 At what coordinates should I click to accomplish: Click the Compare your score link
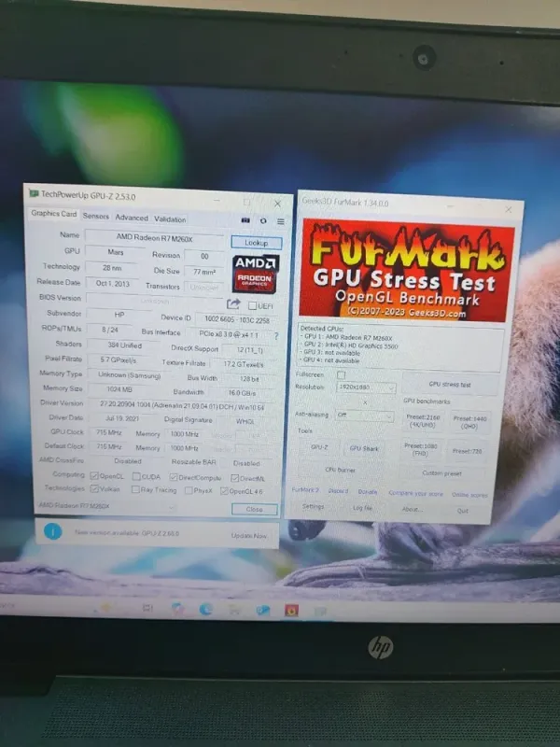click(415, 492)
